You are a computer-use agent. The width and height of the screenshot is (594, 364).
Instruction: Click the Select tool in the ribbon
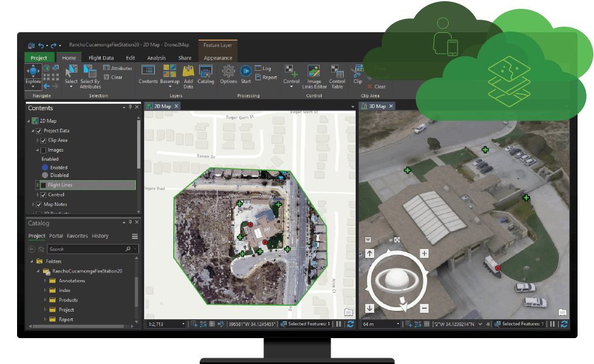pyautogui.click(x=71, y=76)
